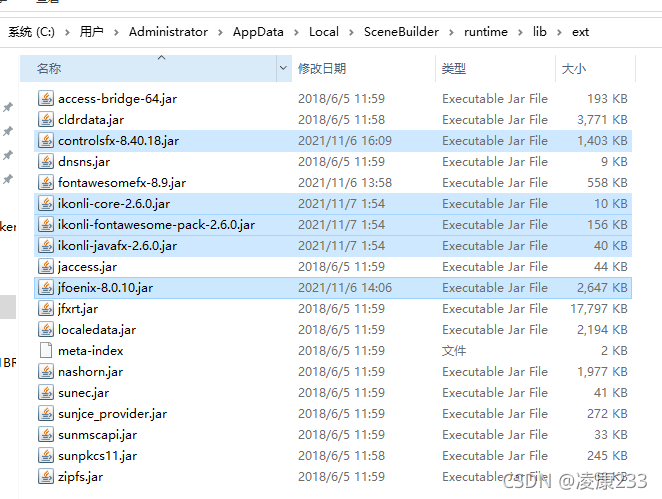Screen dimensions: 662x499
Task: Select the file name sunmscapi.jar
Action: (97, 435)
